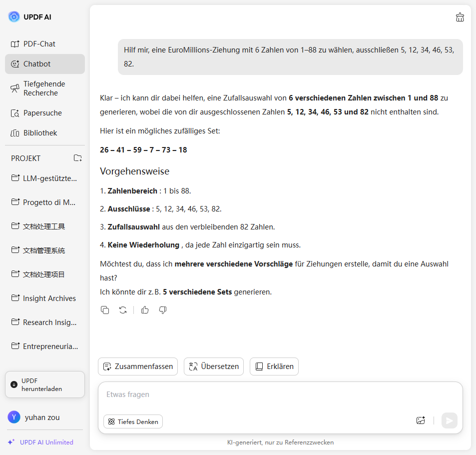Click the Übersetzen button
The image size is (476, 455).
214,366
